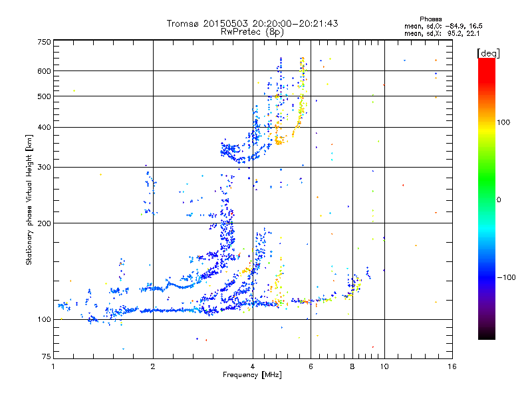Image resolution: width=532 pixels, height=399 pixels.
Task: Click the plot title "Tromsø 20150503 20:20:00-20:21:43"
Action: point(252,23)
